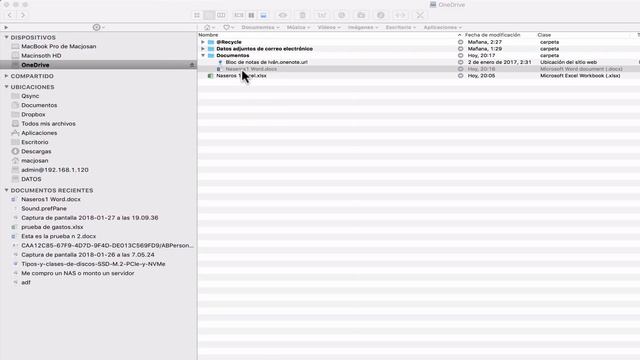
Task: Open the favorites heart dropdown
Action: 229,27
